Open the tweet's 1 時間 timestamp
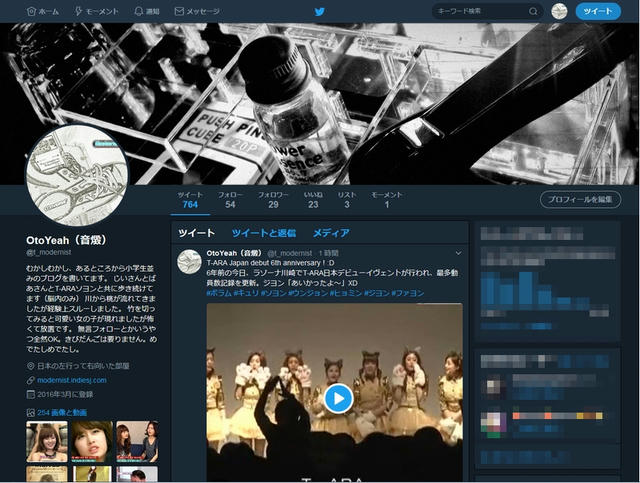The image size is (640, 483). tap(329, 253)
